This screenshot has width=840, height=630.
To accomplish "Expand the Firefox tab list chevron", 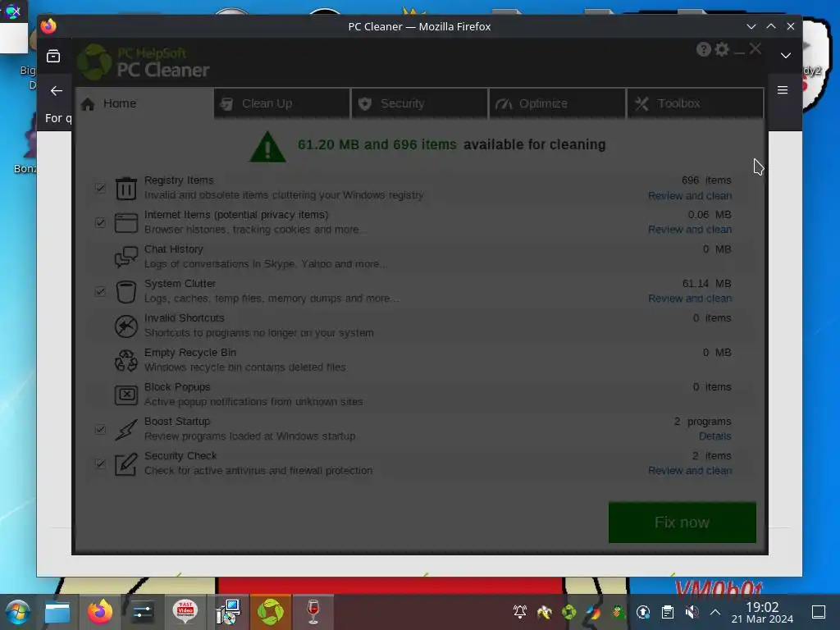I will [785, 56].
